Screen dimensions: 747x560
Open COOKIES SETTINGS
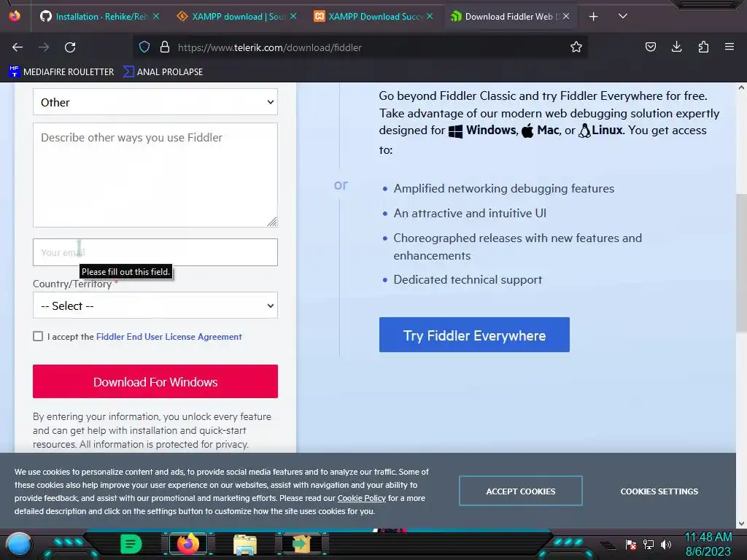pos(659,491)
